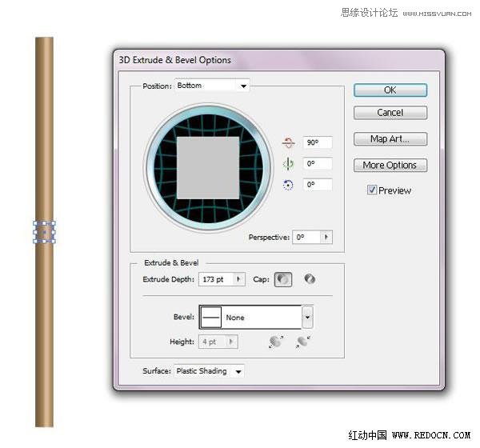
Task: Open the Map Art dialog
Action: (390, 139)
